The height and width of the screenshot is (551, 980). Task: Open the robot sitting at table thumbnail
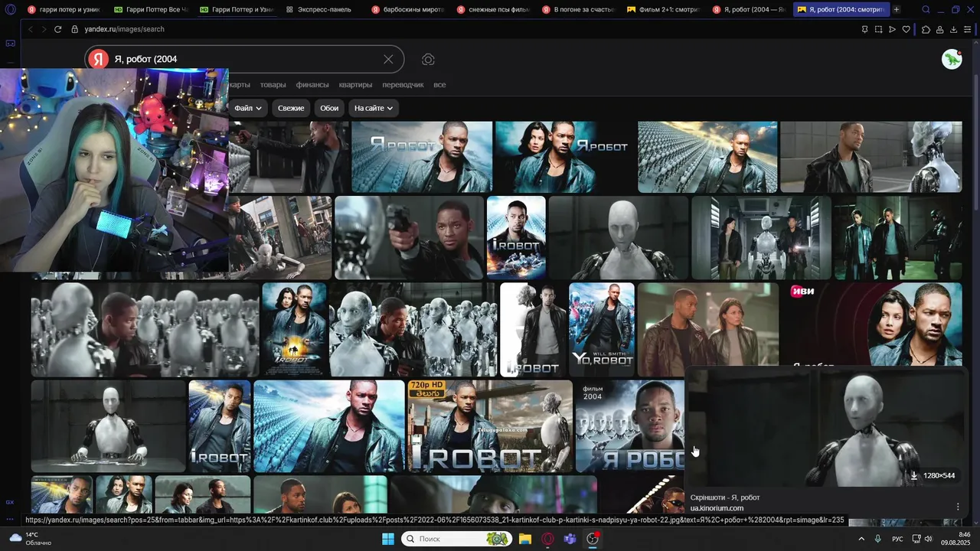click(108, 426)
